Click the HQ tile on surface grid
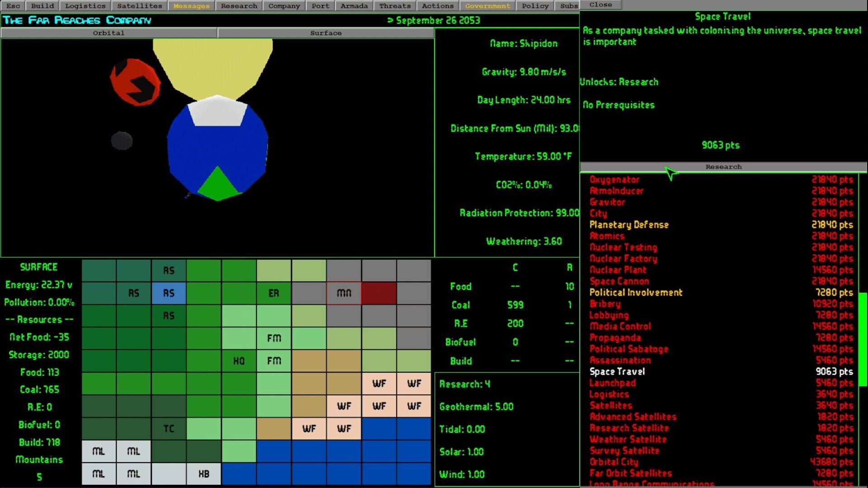This screenshot has width=868, height=488. pyautogui.click(x=239, y=361)
